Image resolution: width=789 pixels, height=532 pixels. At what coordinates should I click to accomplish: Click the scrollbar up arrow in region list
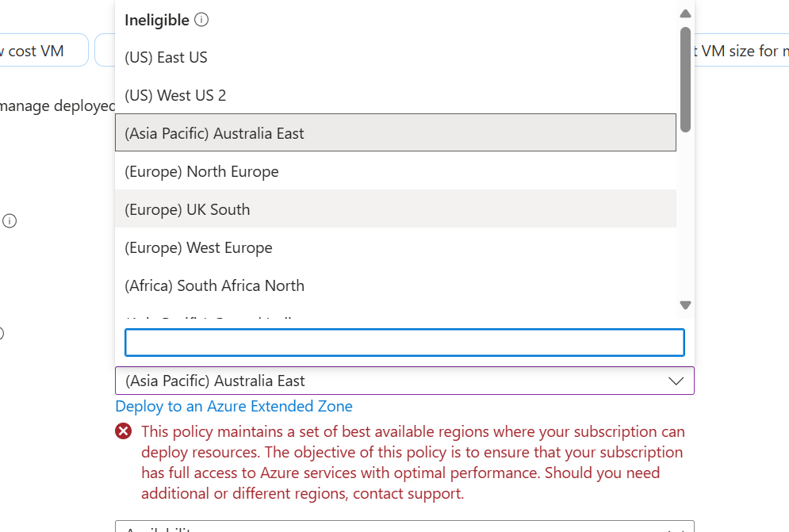coord(684,13)
